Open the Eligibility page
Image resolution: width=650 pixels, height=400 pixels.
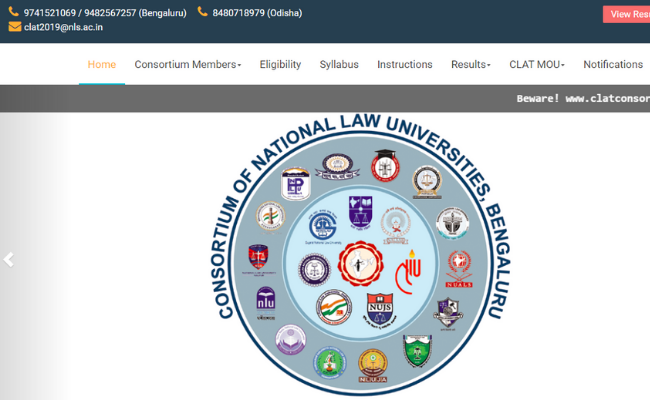coord(280,64)
